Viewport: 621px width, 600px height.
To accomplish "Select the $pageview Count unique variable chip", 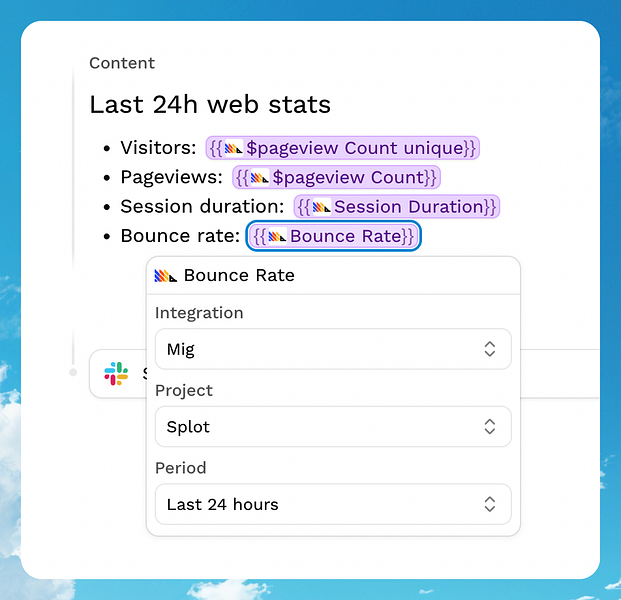I will pyautogui.click(x=343, y=148).
